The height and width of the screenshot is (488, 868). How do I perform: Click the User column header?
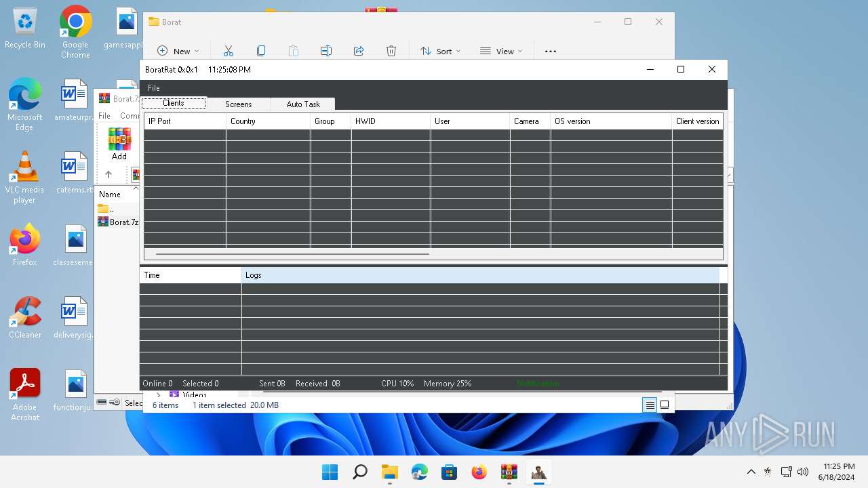470,121
